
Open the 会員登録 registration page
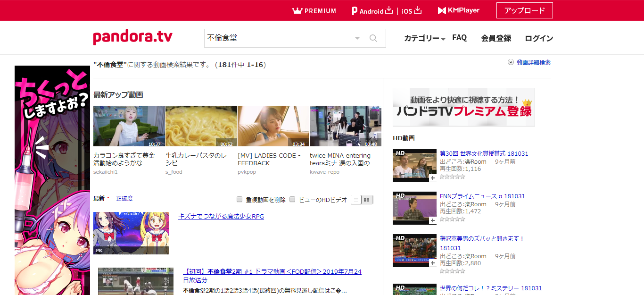click(x=496, y=38)
